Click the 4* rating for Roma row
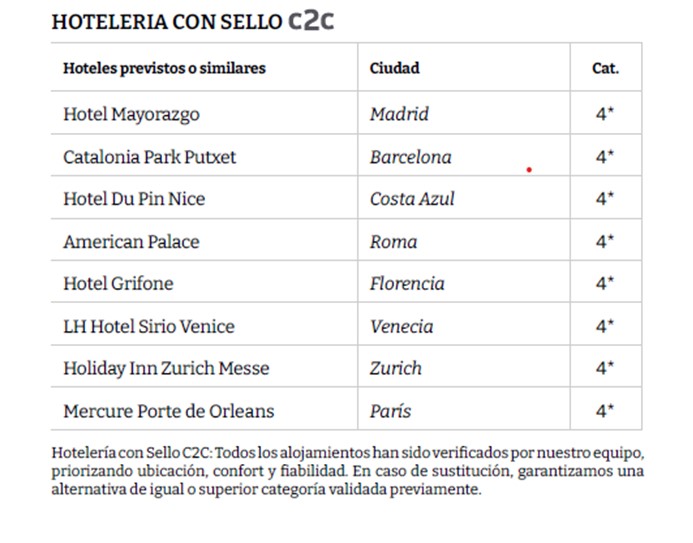 click(x=605, y=241)
